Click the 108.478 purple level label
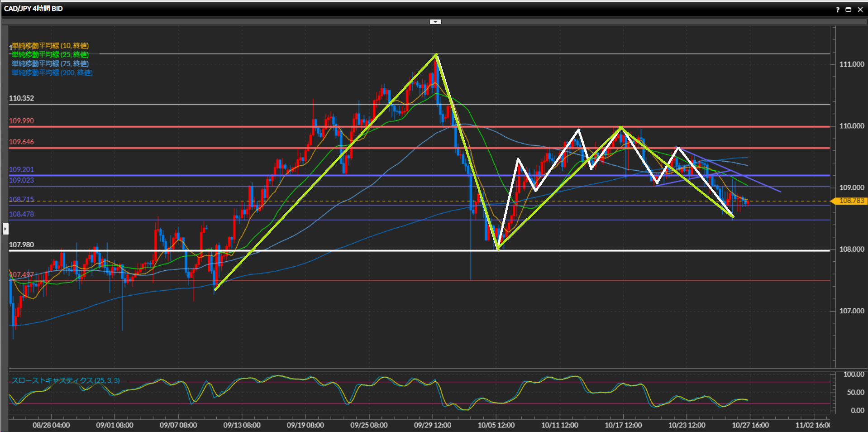This screenshot has width=868, height=432. pos(21,214)
